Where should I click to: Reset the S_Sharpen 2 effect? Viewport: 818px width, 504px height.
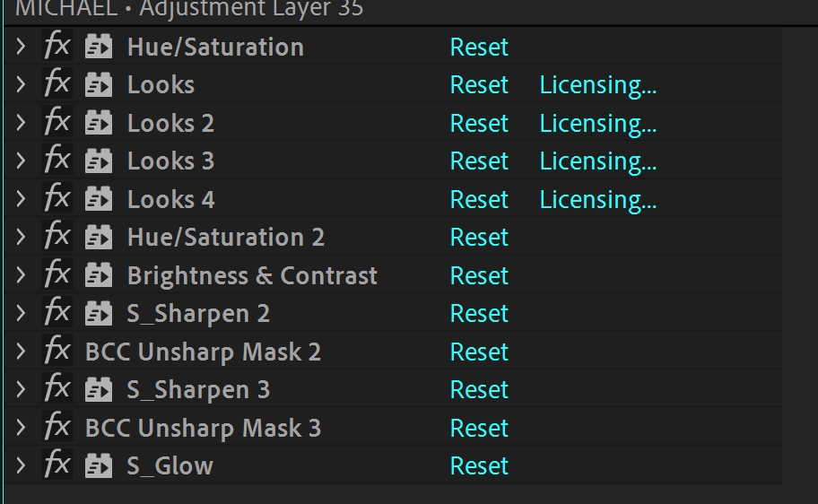click(x=479, y=313)
